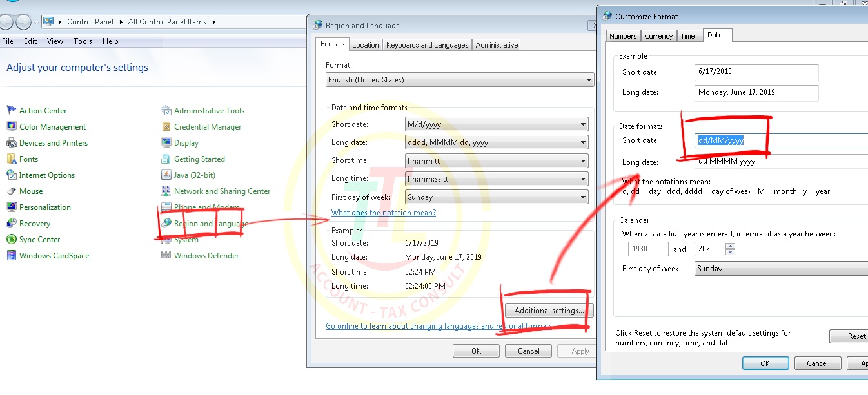868x395 pixels.
Task: Open the Fonts folder icon
Action: tap(11, 159)
